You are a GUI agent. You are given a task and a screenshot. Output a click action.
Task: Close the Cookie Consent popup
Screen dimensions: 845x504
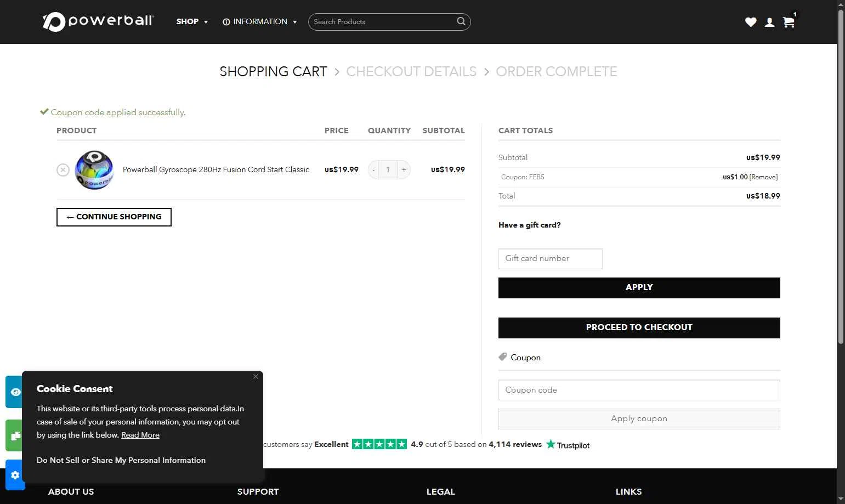(256, 376)
